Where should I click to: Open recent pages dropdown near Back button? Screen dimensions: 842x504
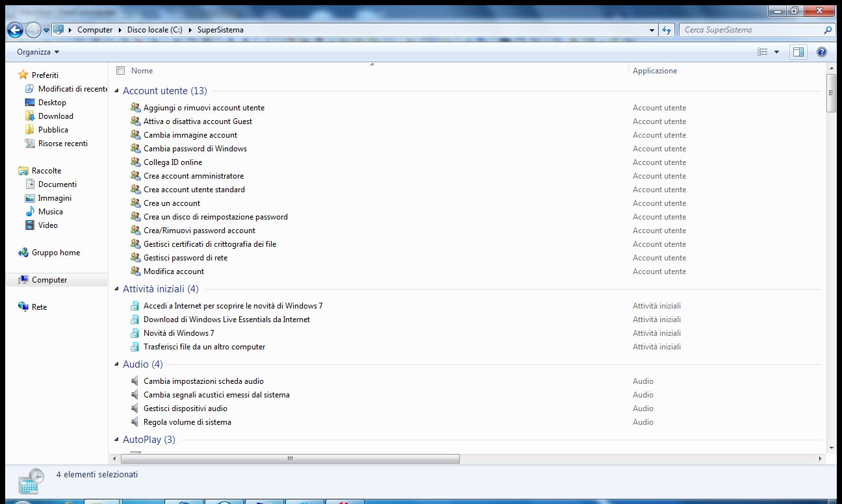pyautogui.click(x=47, y=30)
